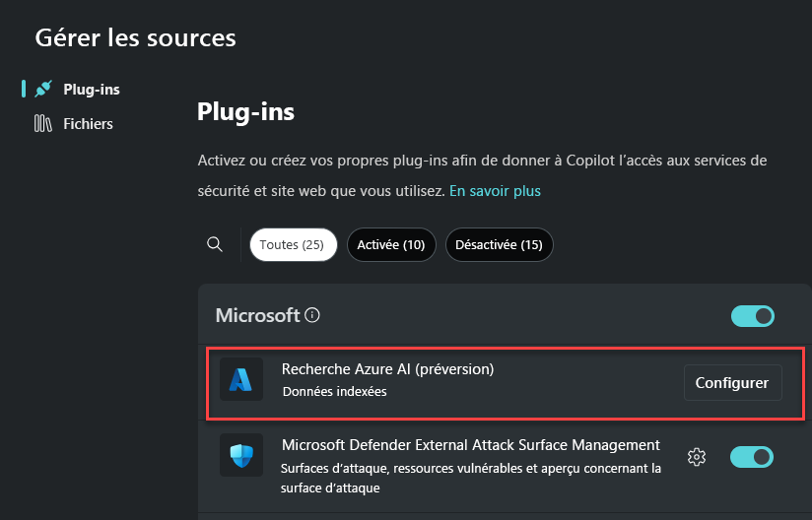Viewport: 812px width, 520px height.
Task: Toggle the Microsoft plug-ins group switch
Action: coord(753,316)
